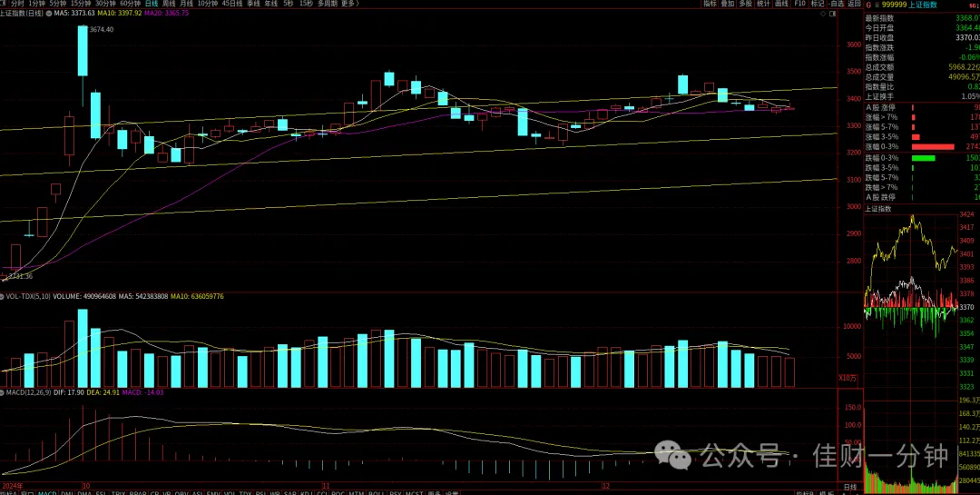The width and height of the screenshot is (980, 495).
Task: Click the round settings icon beside 上证指数(日线)
Action: 49,13
